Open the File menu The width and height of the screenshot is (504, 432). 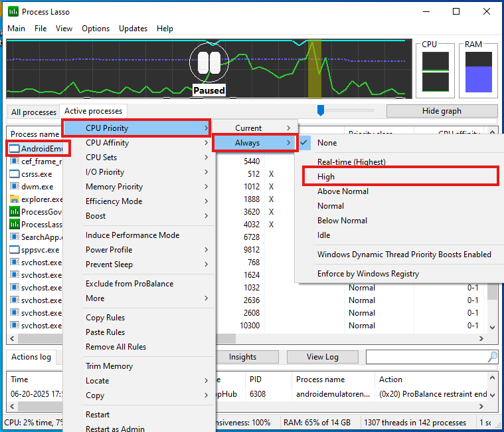(x=41, y=29)
